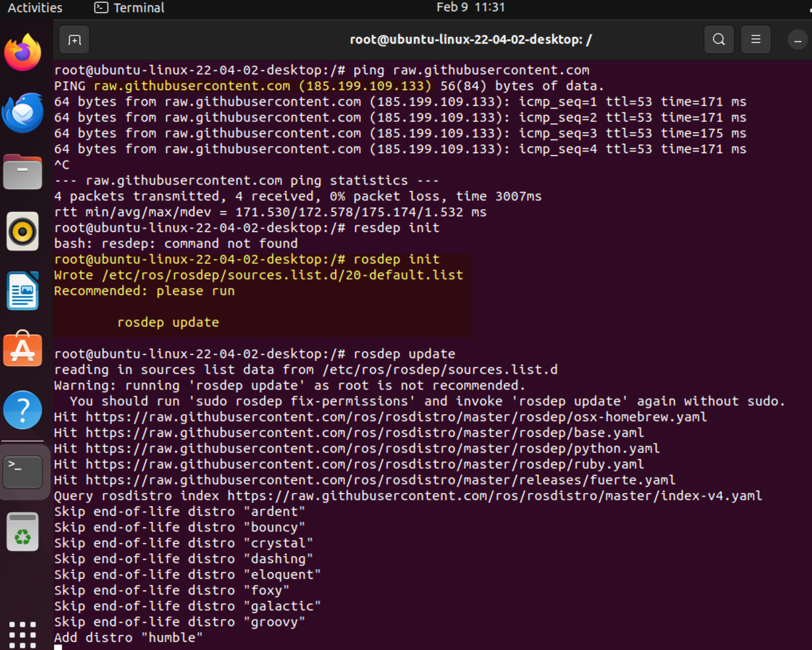Click the Skip end-of-life "ardent" line
The image size is (812, 650).
(180, 512)
